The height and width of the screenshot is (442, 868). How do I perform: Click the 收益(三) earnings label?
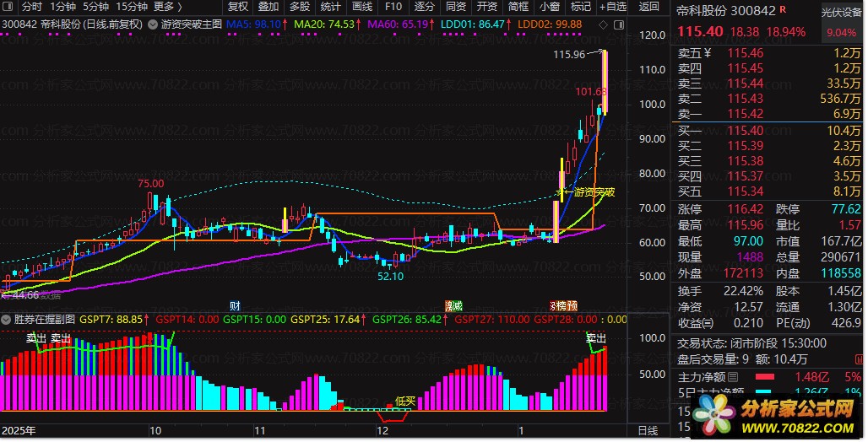pos(696,322)
